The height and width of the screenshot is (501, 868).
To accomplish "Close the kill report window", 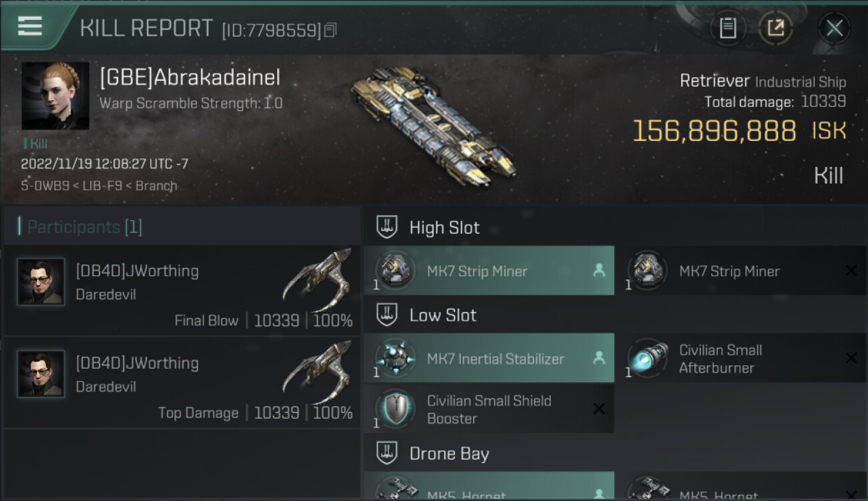I will point(834,28).
